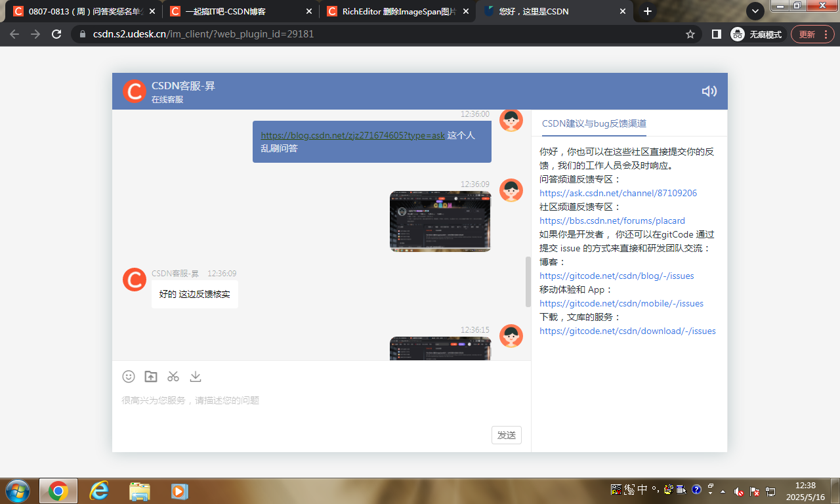Click the muted volume tray icon
Image resolution: width=840 pixels, height=504 pixels.
coord(739,491)
